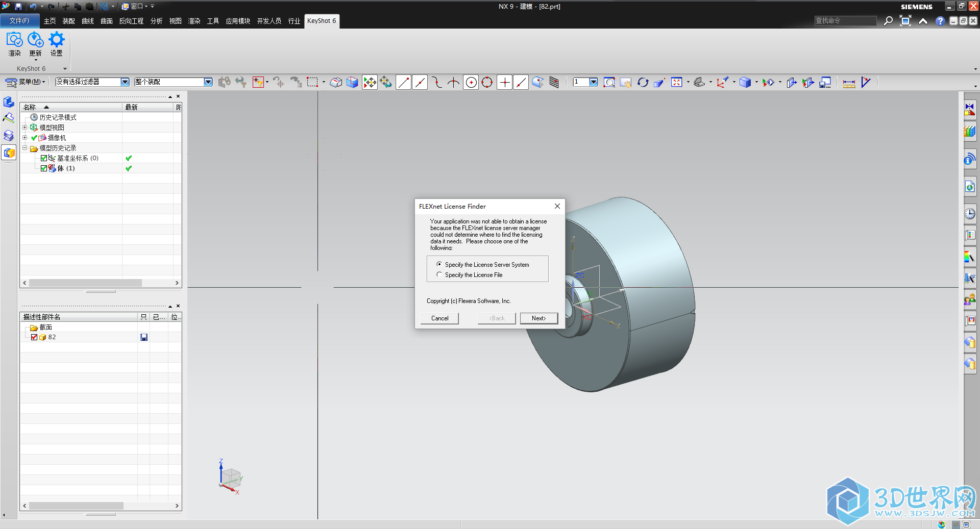Click the 查找命令 search field
The width and height of the screenshot is (980, 529).
coord(845,20)
